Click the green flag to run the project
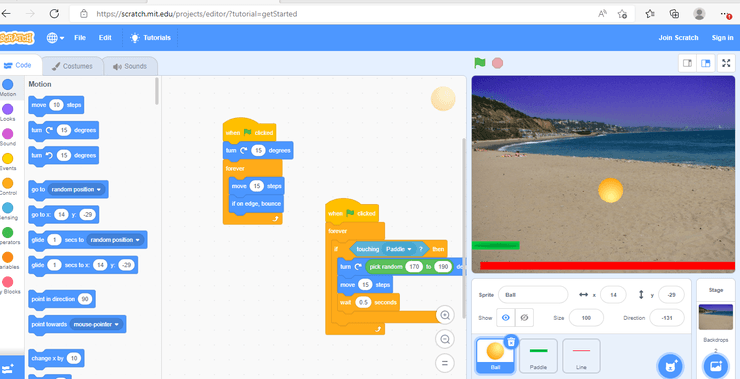The width and height of the screenshot is (740, 379). 479,63
